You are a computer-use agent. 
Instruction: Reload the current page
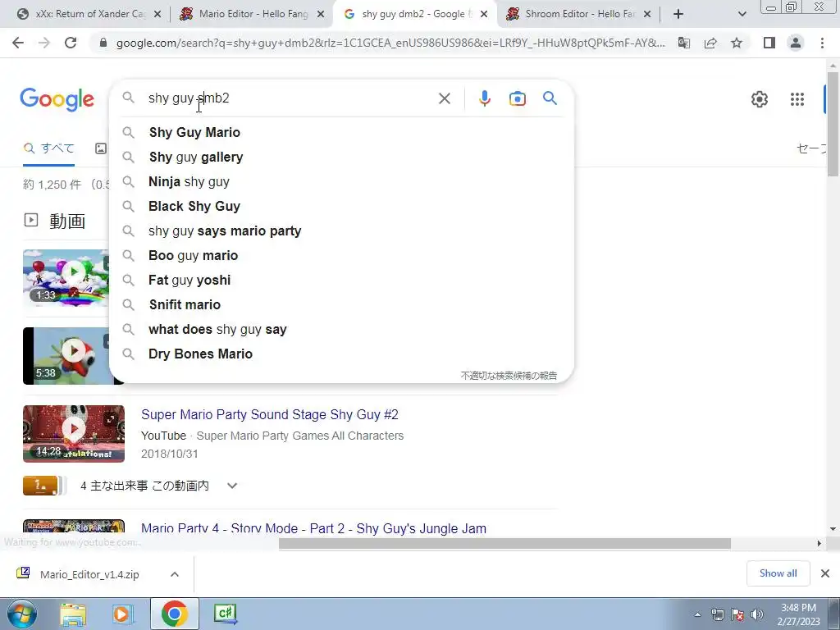71,43
